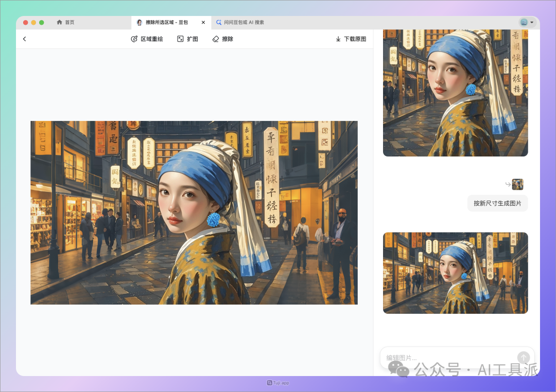Open the upper square portrait thumbnail in chat
Screen dimensions: 556x392
click(455, 93)
